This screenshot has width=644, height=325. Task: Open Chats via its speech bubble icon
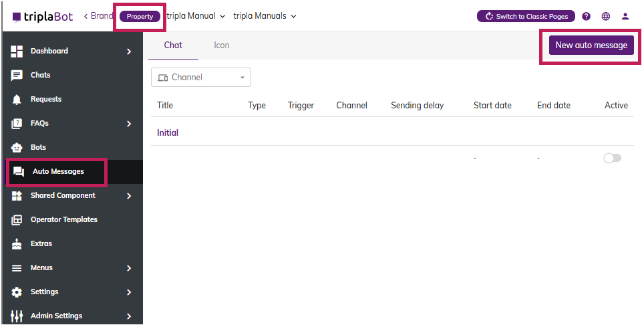point(17,76)
